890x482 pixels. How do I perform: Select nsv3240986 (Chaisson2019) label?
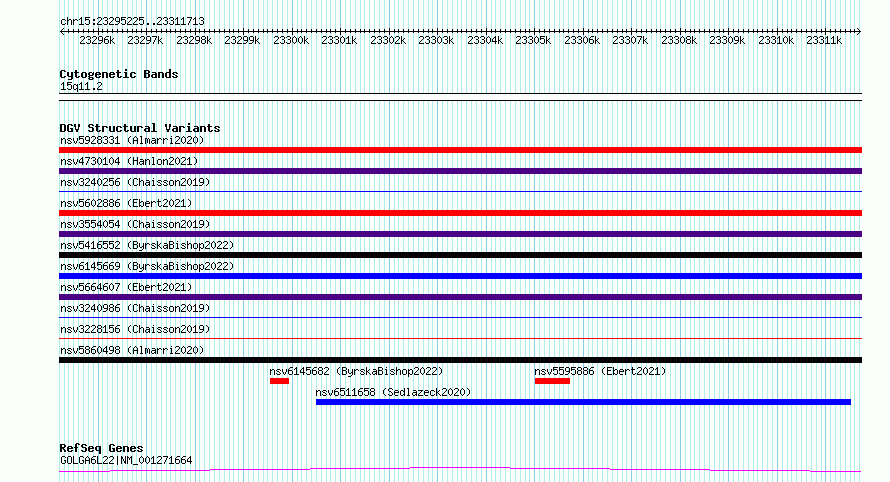(x=135, y=308)
